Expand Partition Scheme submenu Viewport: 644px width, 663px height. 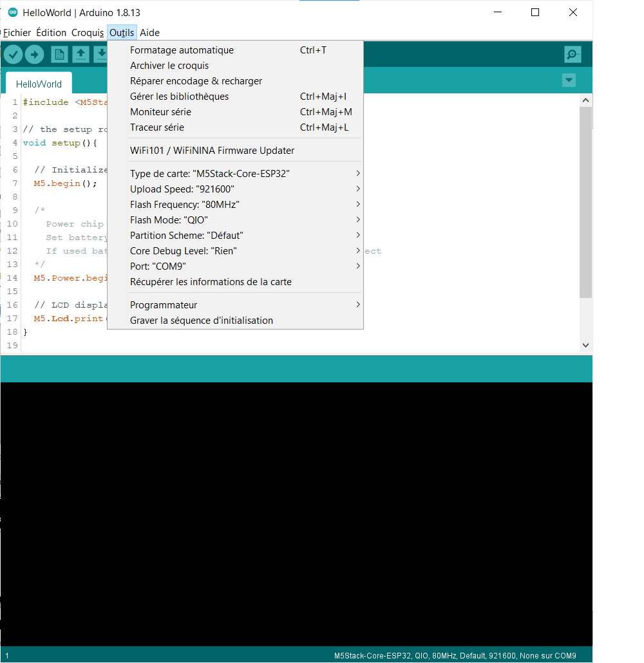pyautogui.click(x=235, y=235)
